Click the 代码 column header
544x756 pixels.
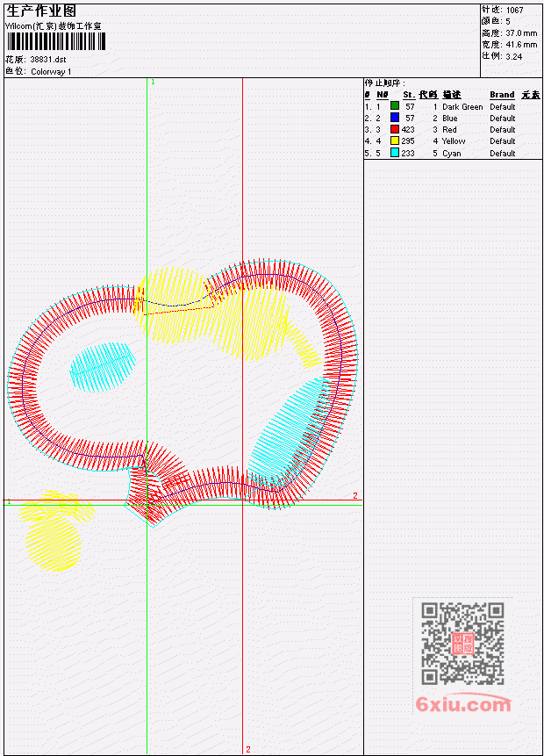428,95
